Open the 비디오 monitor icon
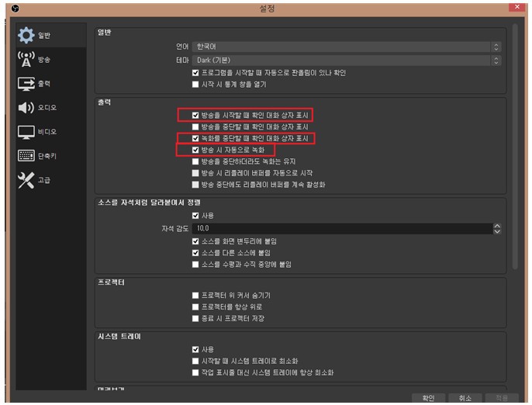The height and width of the screenshot is (405, 532). coord(26,132)
